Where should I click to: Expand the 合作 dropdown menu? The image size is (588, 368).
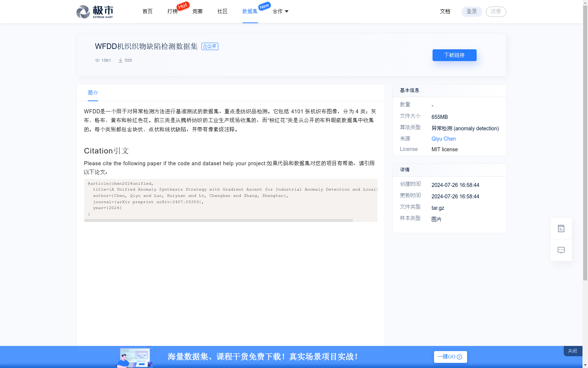point(280,11)
